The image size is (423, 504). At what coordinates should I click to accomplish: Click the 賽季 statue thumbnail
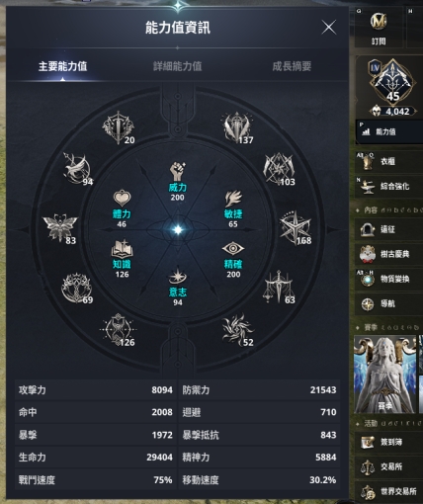384,375
